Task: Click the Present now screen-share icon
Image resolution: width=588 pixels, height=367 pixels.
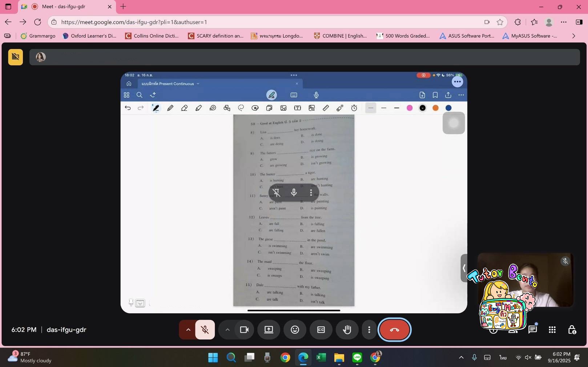Action: tap(269, 330)
